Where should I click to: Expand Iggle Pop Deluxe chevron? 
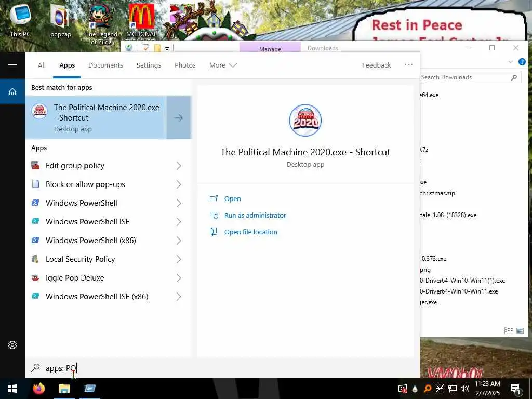click(179, 277)
